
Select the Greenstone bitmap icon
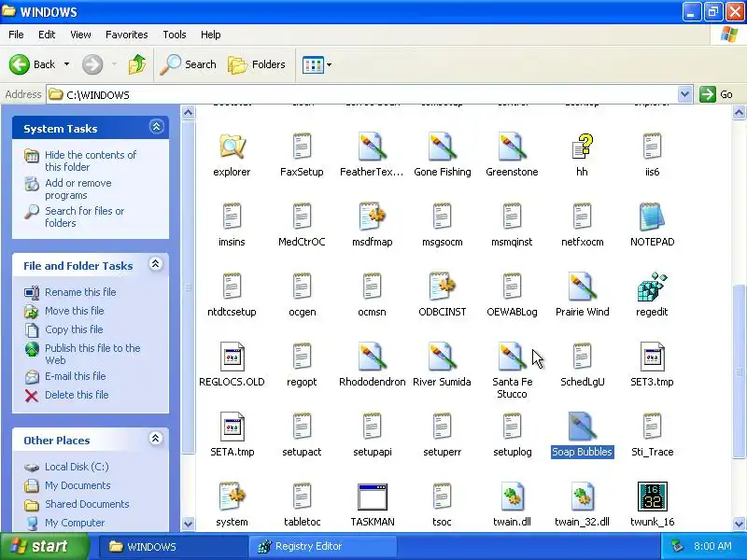click(x=512, y=147)
